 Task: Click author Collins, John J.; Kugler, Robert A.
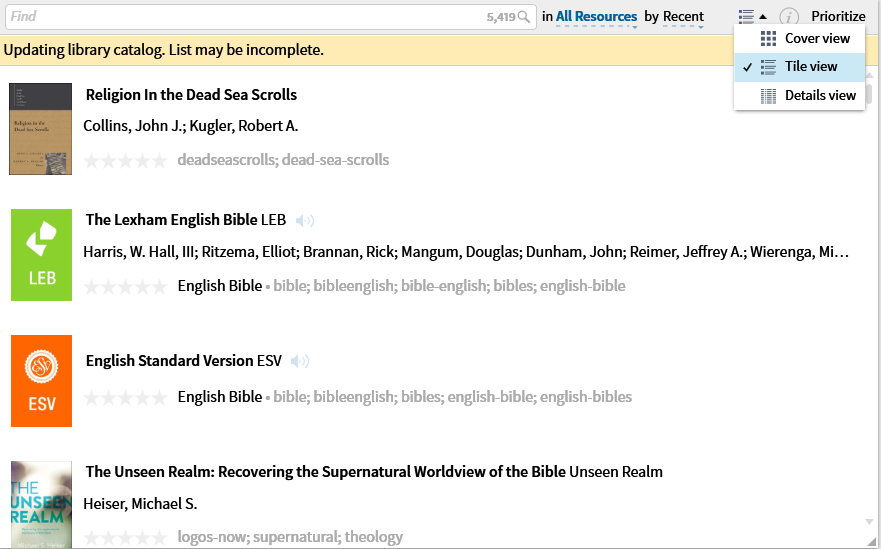tap(190, 126)
